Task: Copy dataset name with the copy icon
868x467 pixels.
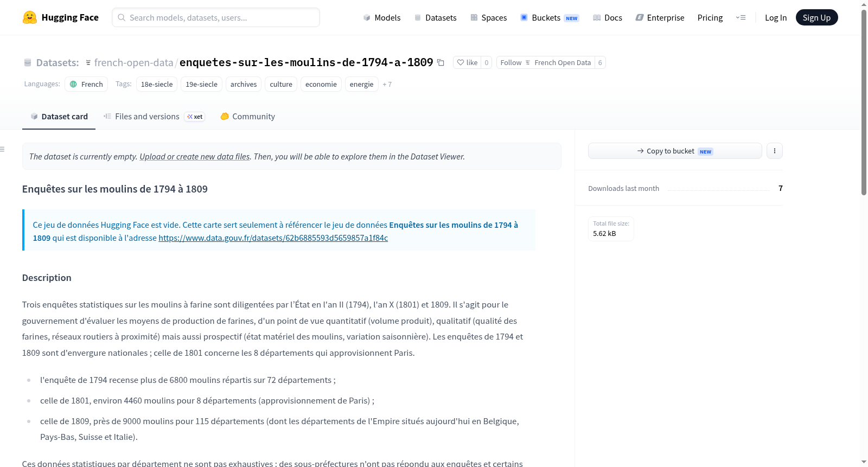Action: (x=441, y=63)
